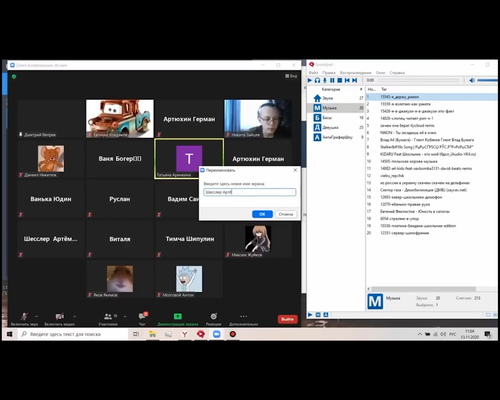Click the red Выйти leave button
500x400 pixels.
pos(287,319)
